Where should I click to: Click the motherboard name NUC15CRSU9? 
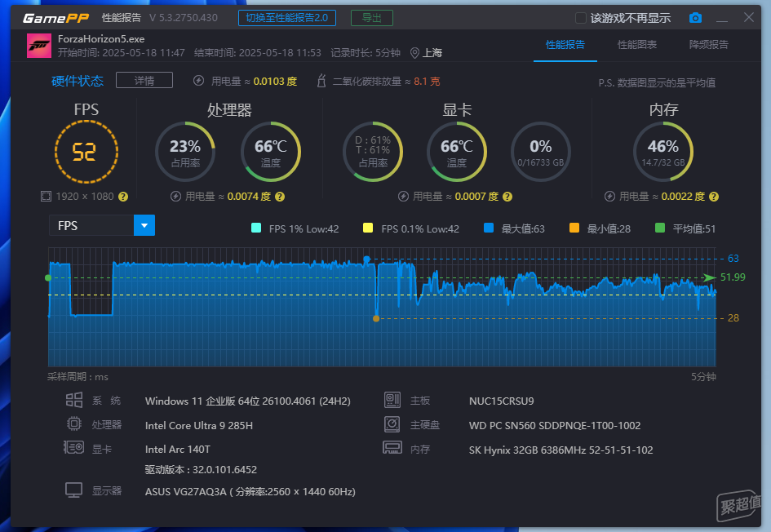point(501,401)
